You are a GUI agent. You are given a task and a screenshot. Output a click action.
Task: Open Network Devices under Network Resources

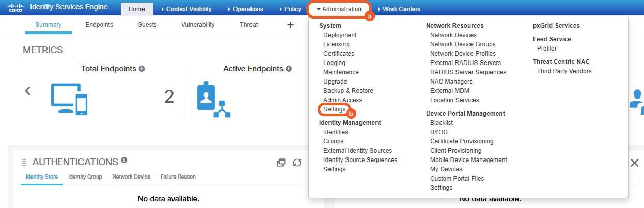(x=453, y=35)
